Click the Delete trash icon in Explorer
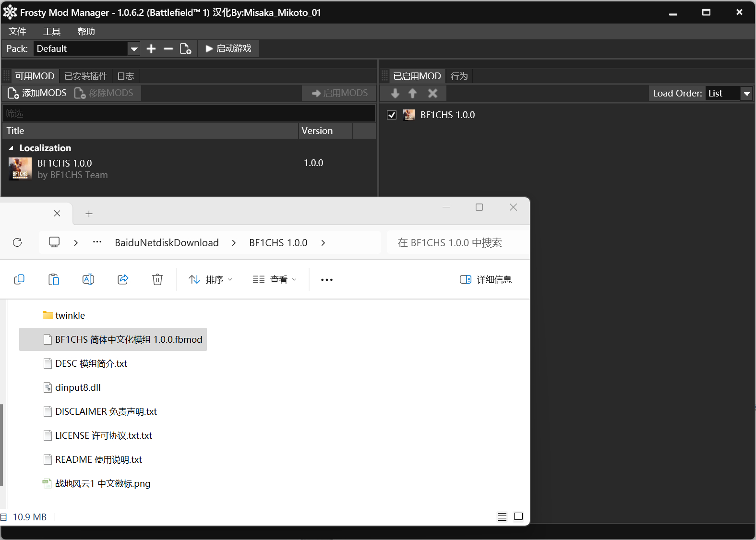 [x=157, y=279]
